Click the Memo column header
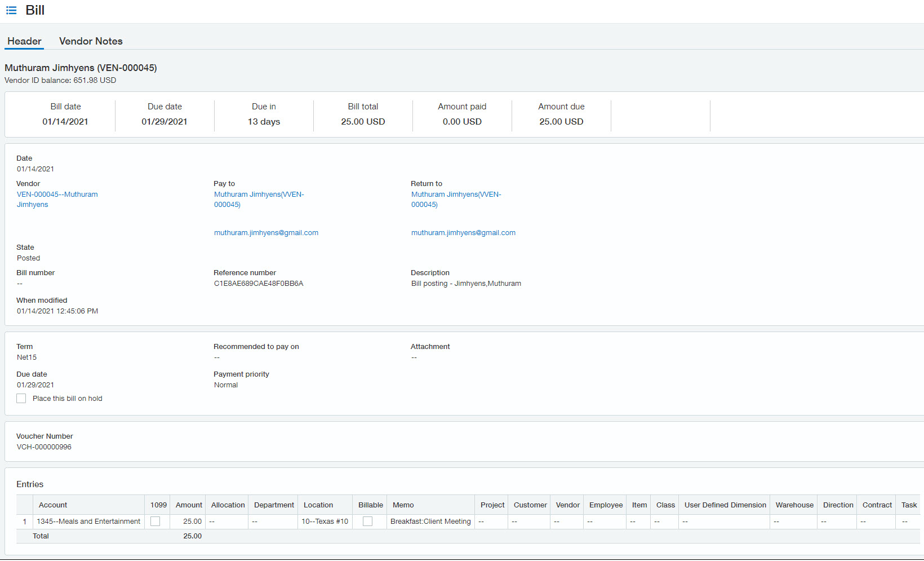This screenshot has height=561, width=924. point(403,505)
